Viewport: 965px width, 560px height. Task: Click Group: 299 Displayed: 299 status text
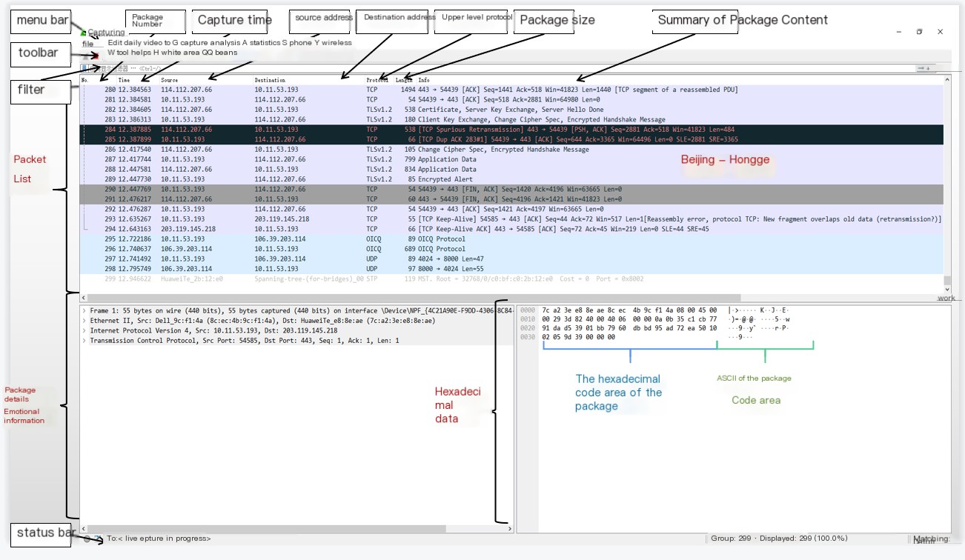click(779, 539)
